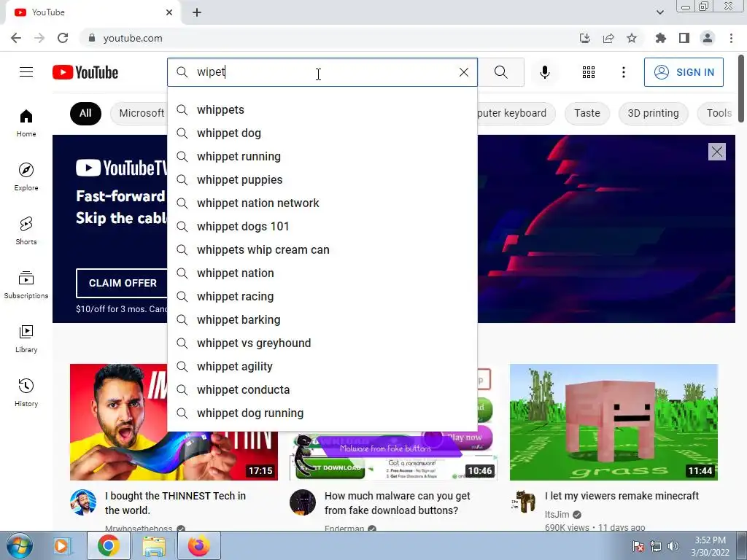Choose suggestion 'whippet racing'
The height and width of the screenshot is (560, 747).
click(x=322, y=296)
